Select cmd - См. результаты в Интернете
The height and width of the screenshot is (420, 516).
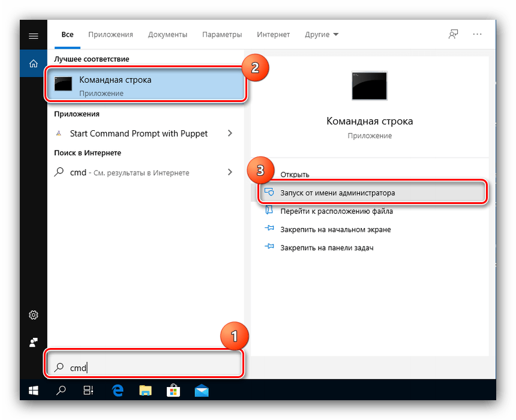click(130, 172)
